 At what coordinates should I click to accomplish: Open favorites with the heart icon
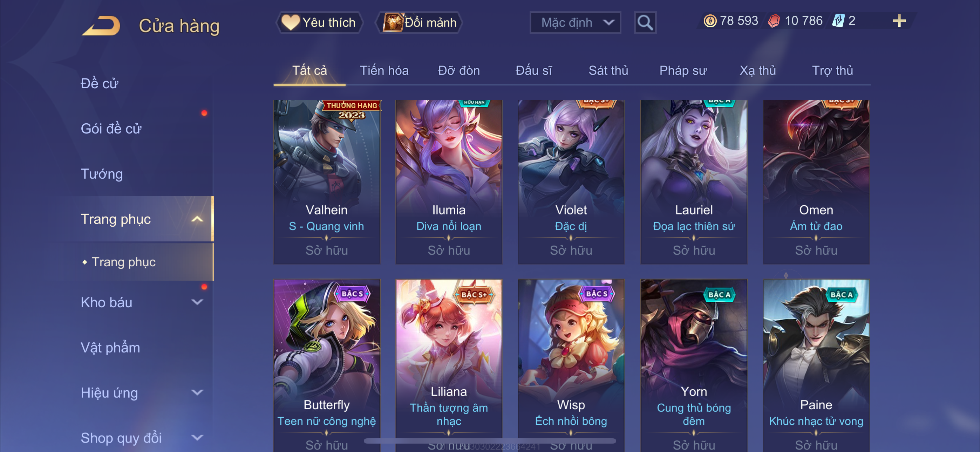tap(291, 22)
